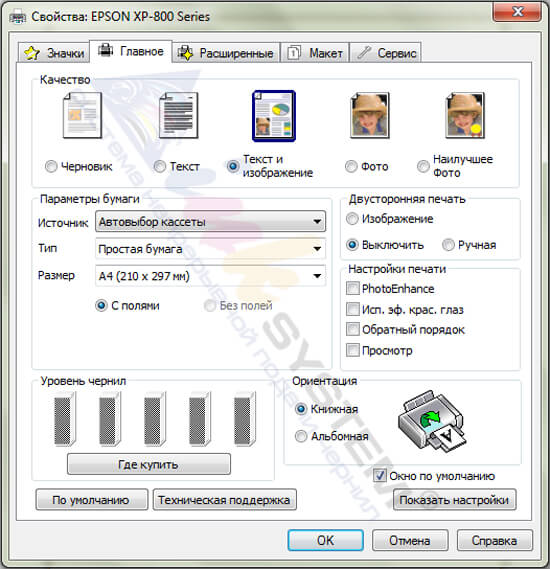The image size is (550, 569).
Task: Click the Текст quality document icon
Action: coord(179,115)
